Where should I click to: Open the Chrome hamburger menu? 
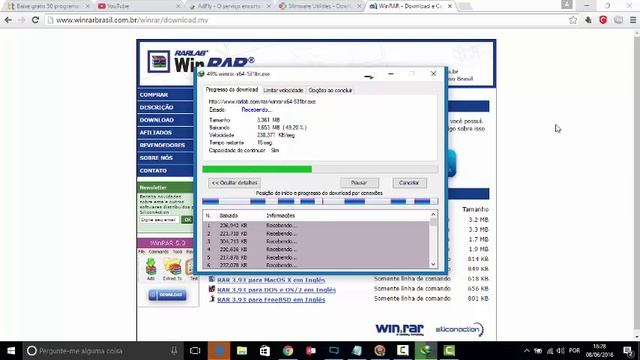tap(633, 20)
